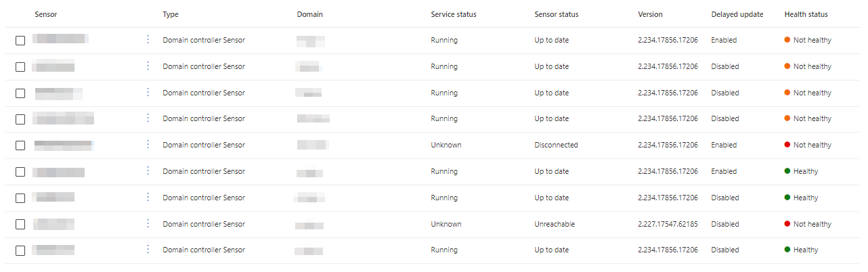The height and width of the screenshot is (272, 868).
Task: Click the three-dot menu in the first row
Action: point(148,40)
